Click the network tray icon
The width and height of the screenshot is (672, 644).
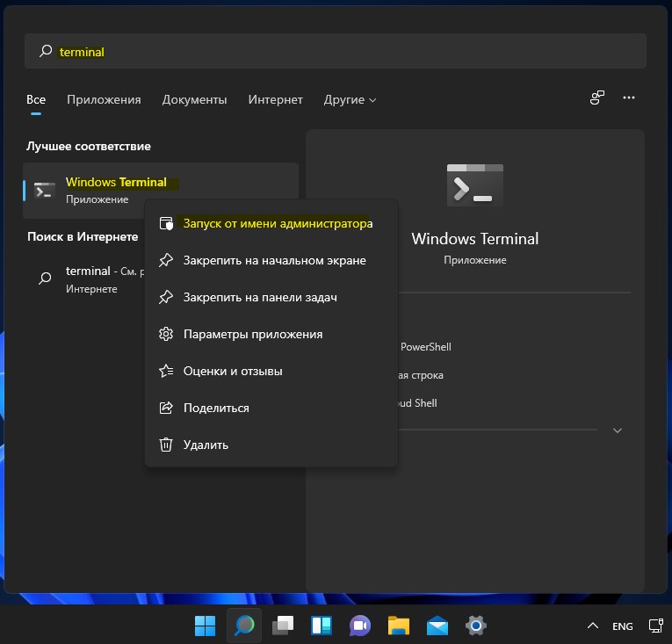[x=655, y=626]
